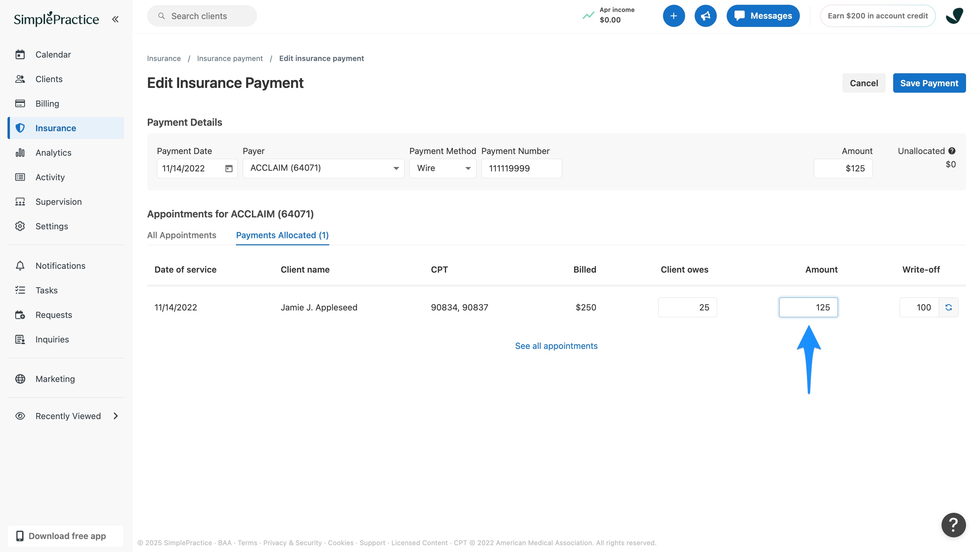Click the Clients people icon
This screenshot has width=980, height=552.
[20, 79]
